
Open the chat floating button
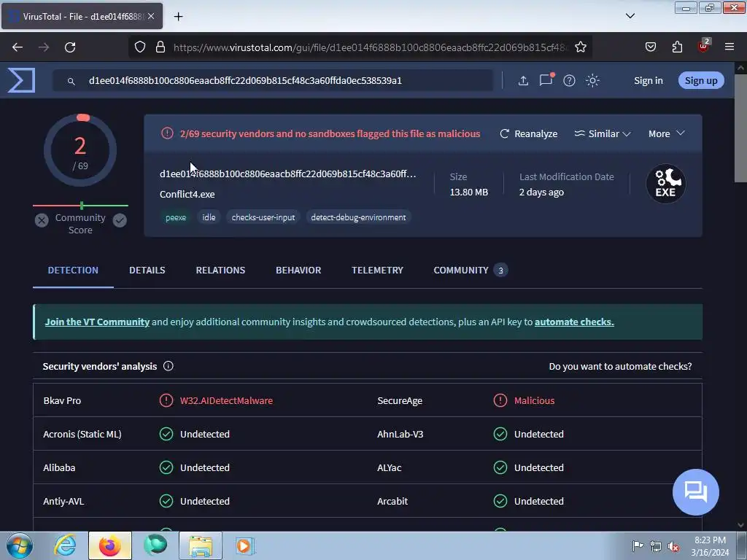[x=695, y=492]
